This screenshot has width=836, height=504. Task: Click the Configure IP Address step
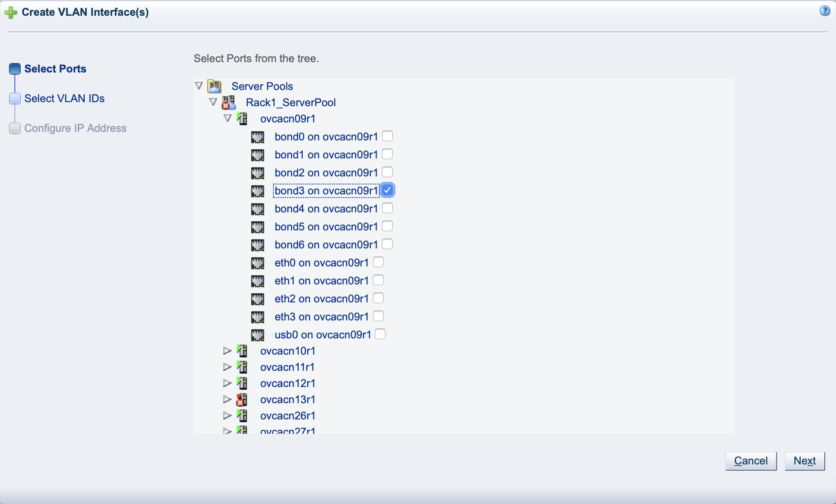75,128
